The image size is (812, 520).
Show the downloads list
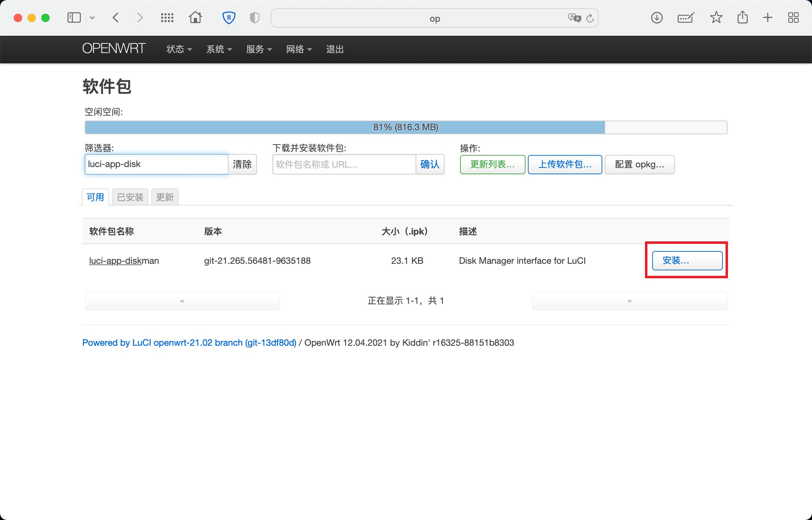tap(657, 18)
